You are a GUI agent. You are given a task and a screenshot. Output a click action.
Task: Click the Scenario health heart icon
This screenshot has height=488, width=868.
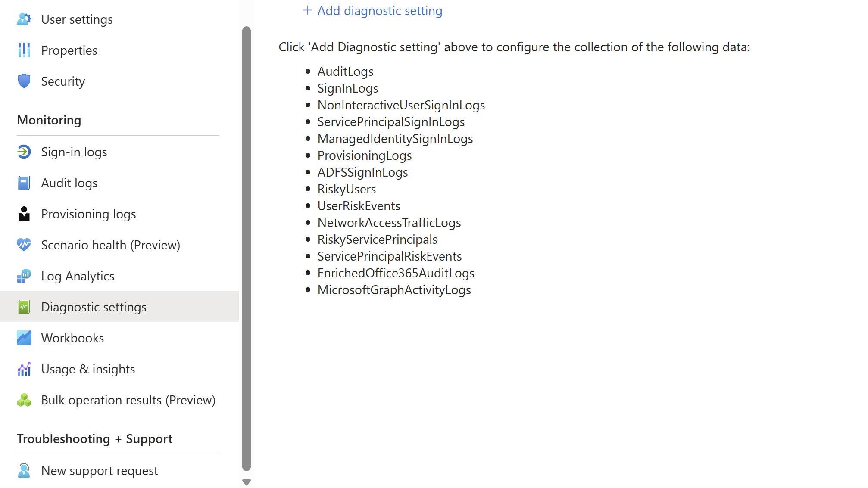pyautogui.click(x=24, y=245)
